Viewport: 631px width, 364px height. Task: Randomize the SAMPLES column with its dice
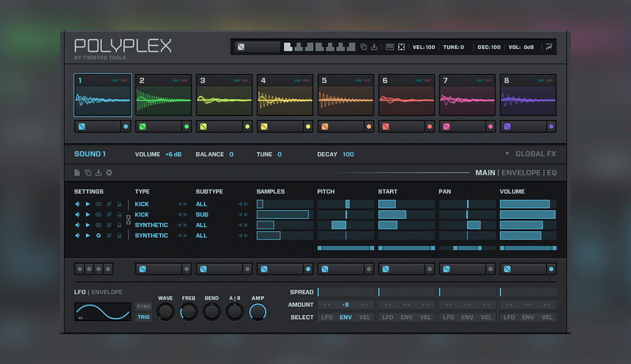coord(264,269)
